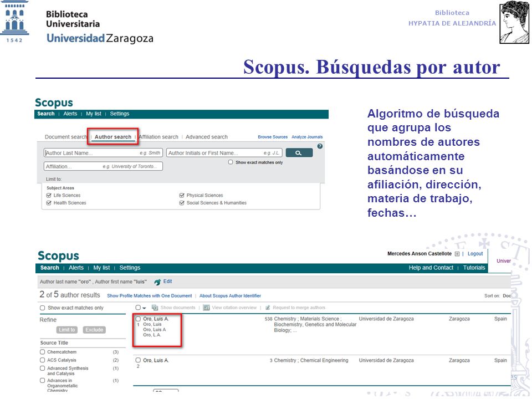Image resolution: width=532 pixels, height=399 pixels.
Task: Uncheck Life Sciences subject area
Action: pos(49,196)
